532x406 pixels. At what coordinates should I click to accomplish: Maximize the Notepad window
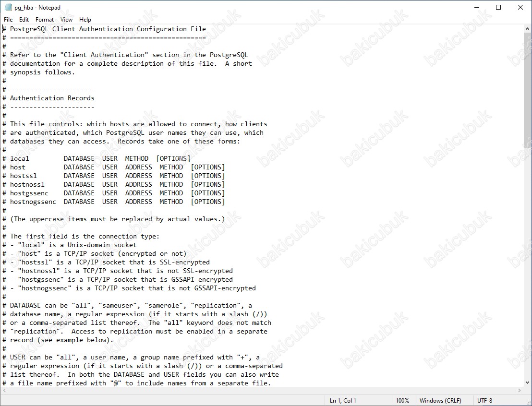(498, 8)
